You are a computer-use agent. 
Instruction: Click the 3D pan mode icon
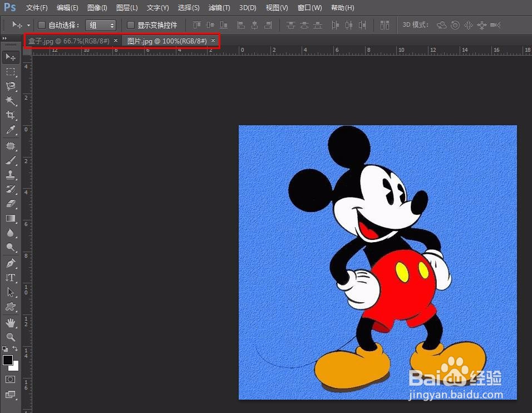point(469,25)
